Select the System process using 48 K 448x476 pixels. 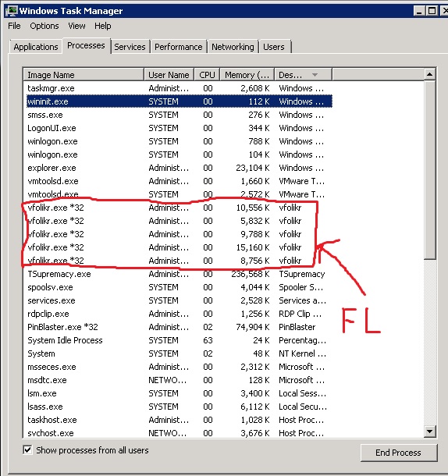[x=178, y=353]
